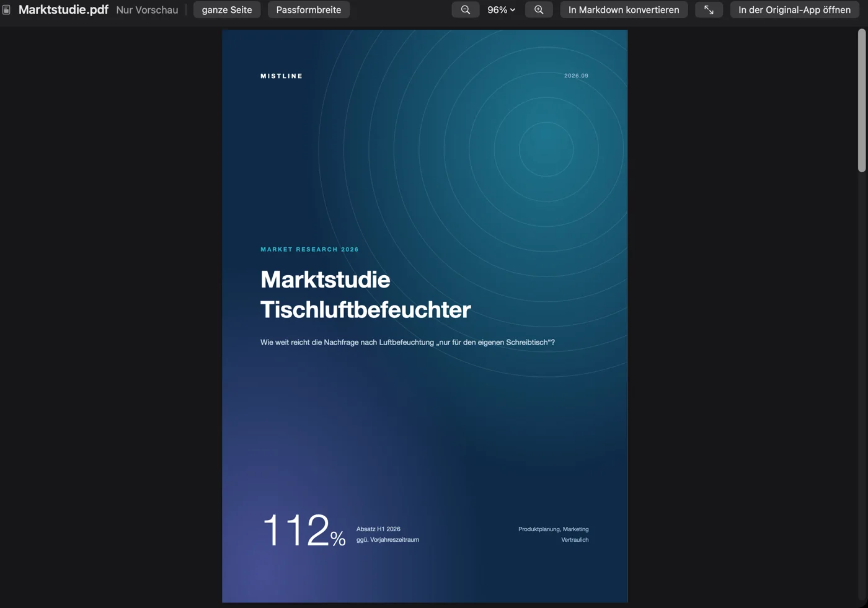Click the large '112%' figure
The image size is (868, 608).
[x=303, y=531]
